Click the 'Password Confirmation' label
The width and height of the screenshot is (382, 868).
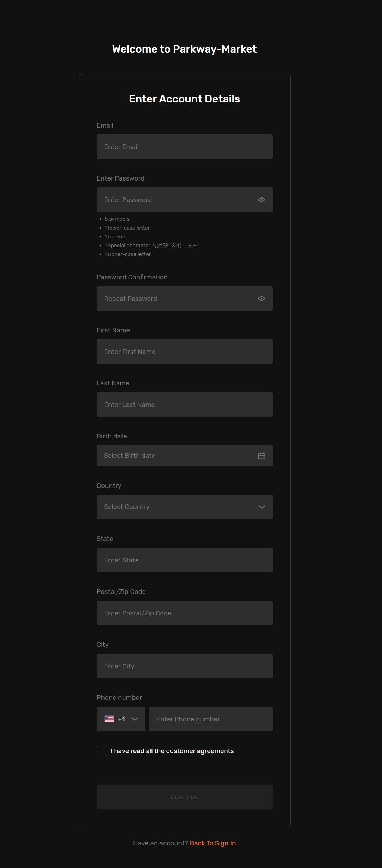pos(132,277)
